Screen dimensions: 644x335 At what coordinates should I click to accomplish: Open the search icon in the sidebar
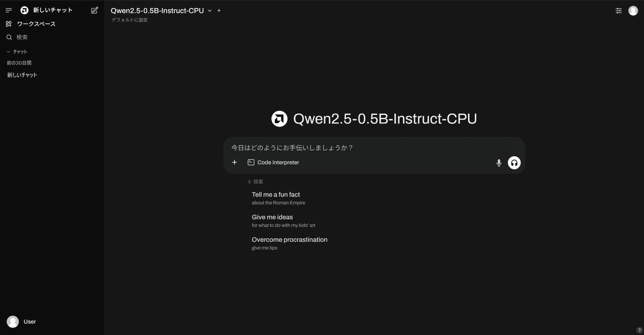tap(9, 37)
